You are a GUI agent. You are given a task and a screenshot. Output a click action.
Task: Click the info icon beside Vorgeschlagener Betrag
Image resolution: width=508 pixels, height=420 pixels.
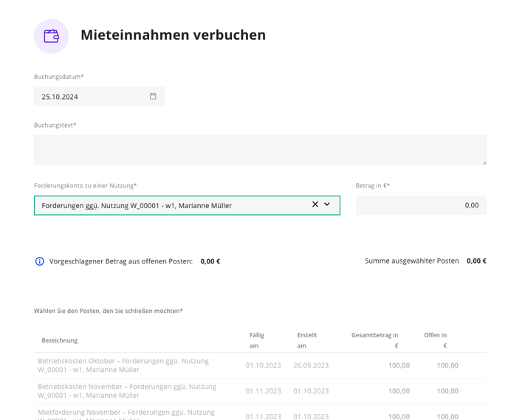coord(40,261)
